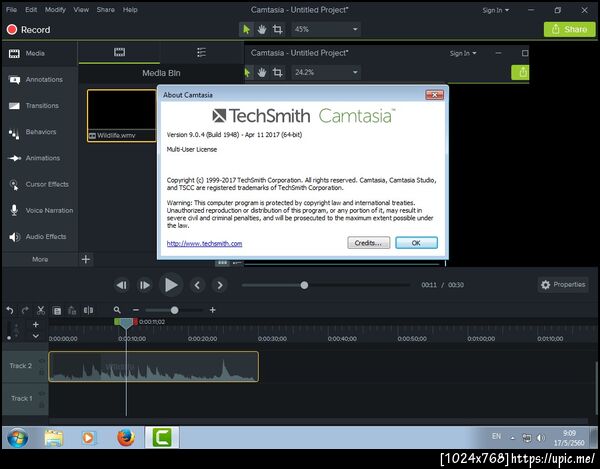Screen dimensions: 600x469
Task: Jump to the next media clip
Action: point(220,285)
